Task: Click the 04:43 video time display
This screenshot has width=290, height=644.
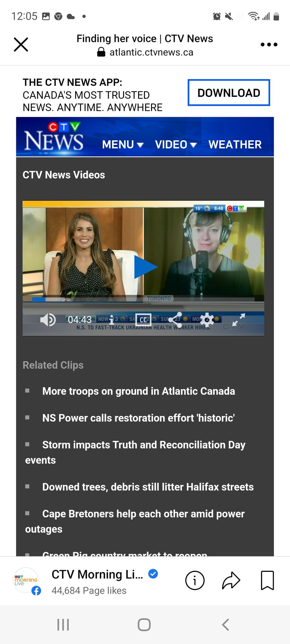Action: pos(79,320)
